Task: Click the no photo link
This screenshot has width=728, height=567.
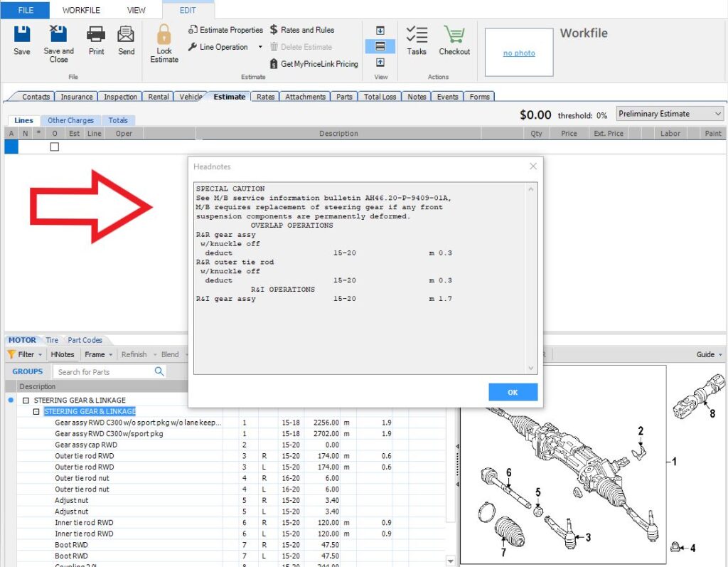Action: [x=518, y=53]
